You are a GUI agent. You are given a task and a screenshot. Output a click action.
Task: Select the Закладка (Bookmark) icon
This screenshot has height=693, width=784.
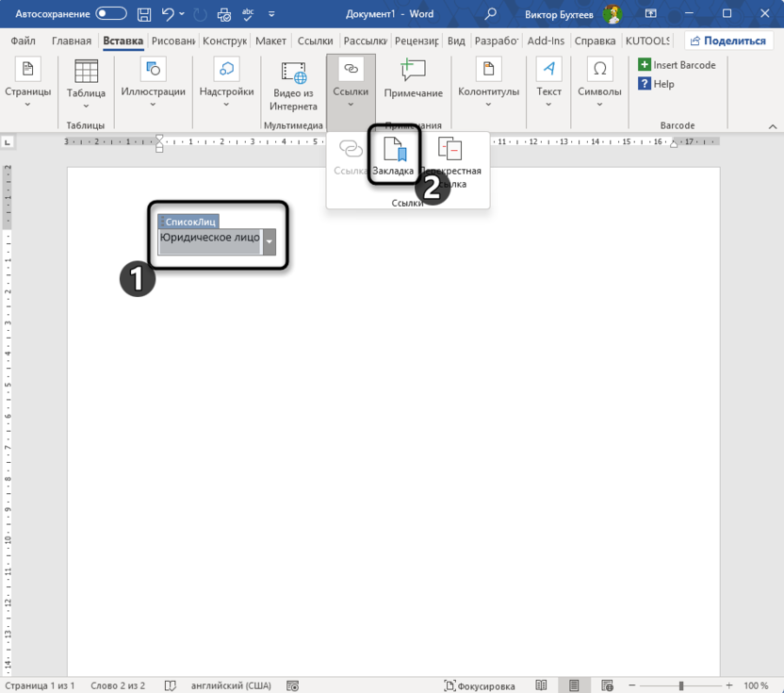coord(393,151)
